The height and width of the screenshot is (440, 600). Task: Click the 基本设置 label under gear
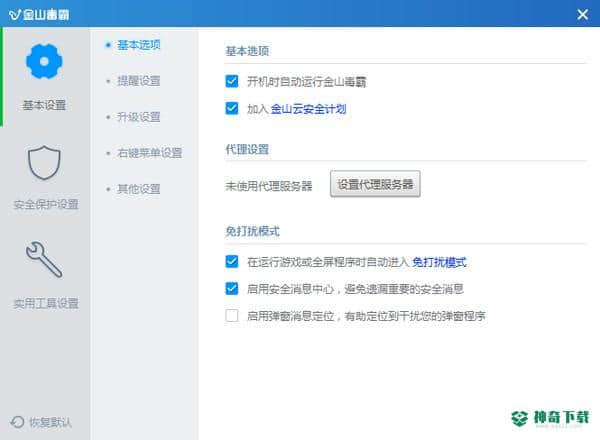tap(44, 105)
